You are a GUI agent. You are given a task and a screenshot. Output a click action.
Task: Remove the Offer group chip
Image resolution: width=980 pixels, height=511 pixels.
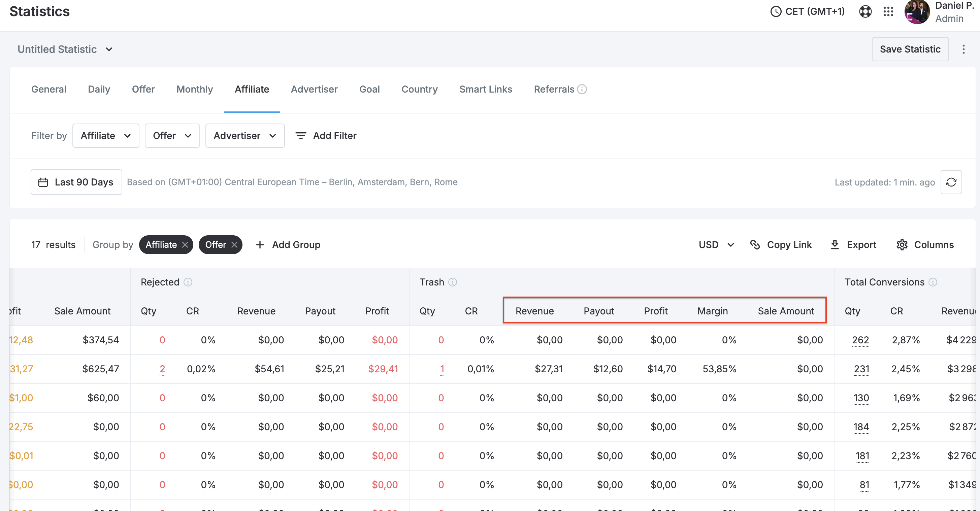coord(234,244)
